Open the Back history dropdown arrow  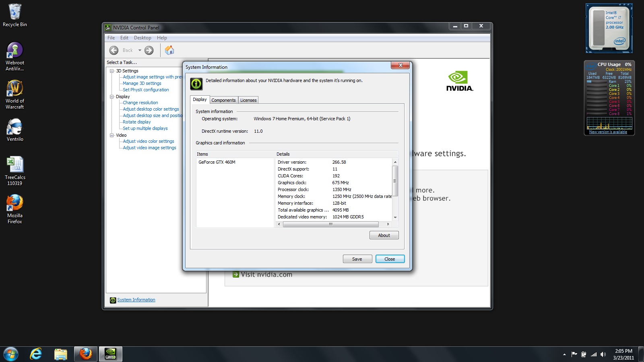tap(140, 50)
